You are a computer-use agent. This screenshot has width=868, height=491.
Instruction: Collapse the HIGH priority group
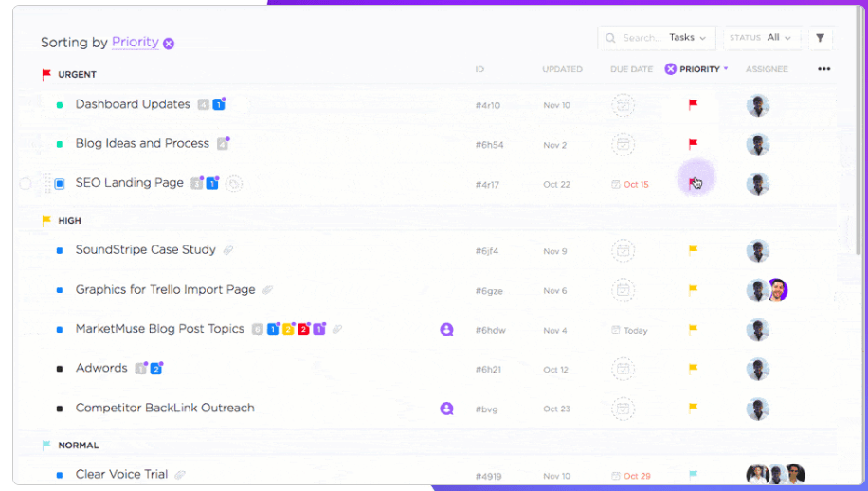click(62, 220)
